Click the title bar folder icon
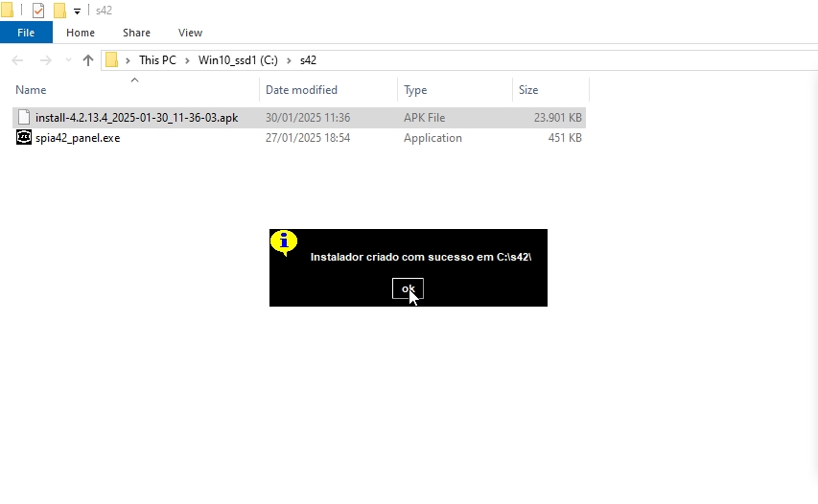This screenshot has width=818, height=504. click(7, 10)
